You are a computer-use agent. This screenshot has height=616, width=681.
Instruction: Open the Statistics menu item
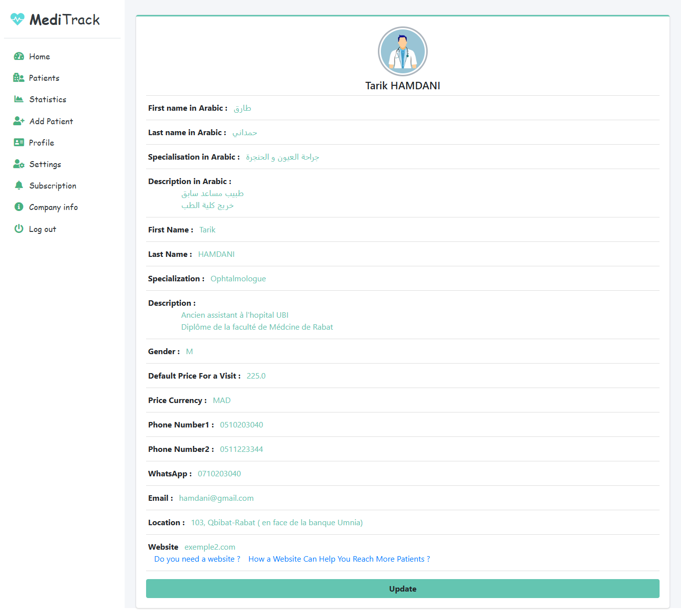coord(47,99)
